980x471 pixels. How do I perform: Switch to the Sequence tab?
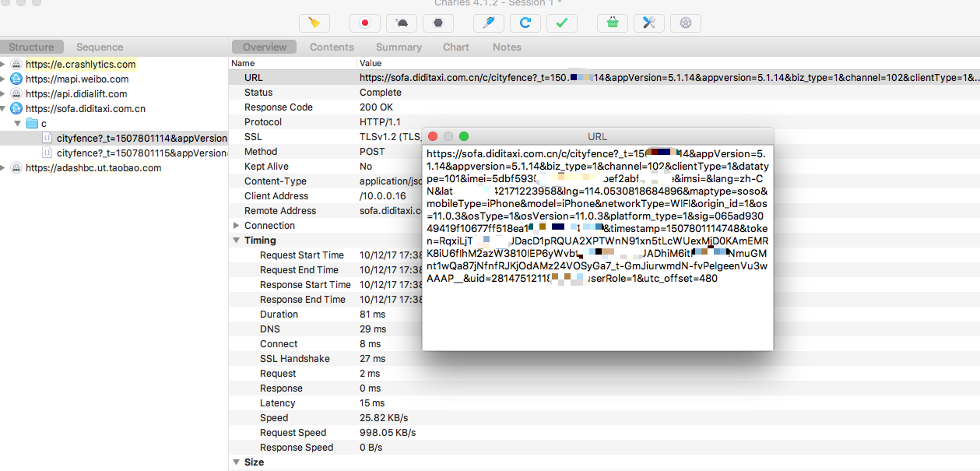coord(100,47)
